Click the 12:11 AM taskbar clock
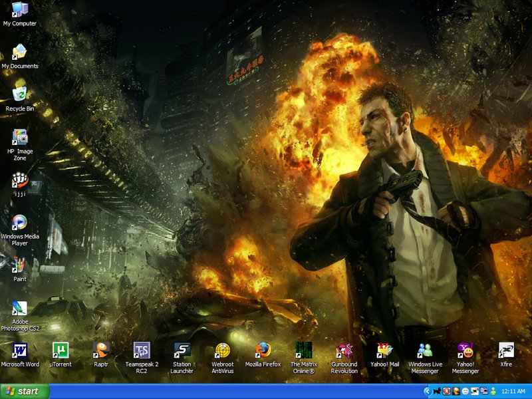Image resolution: width=532 pixels, height=399 pixels. click(x=513, y=392)
